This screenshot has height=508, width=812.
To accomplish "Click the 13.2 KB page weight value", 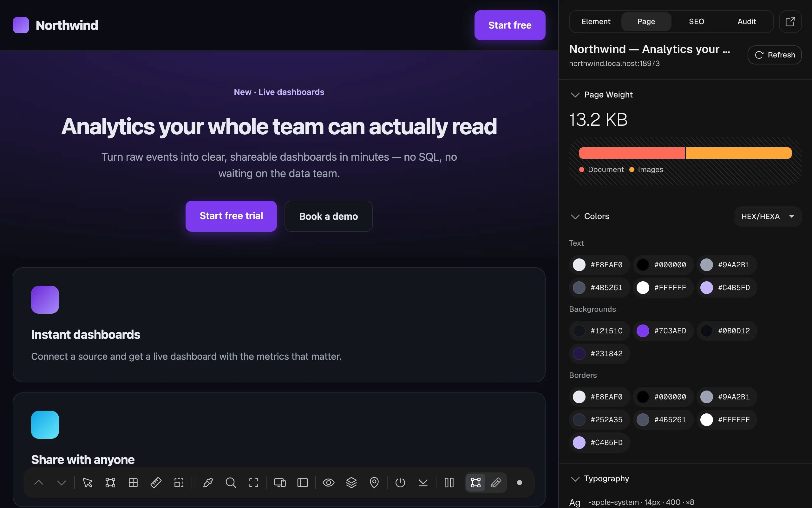I will pyautogui.click(x=598, y=120).
